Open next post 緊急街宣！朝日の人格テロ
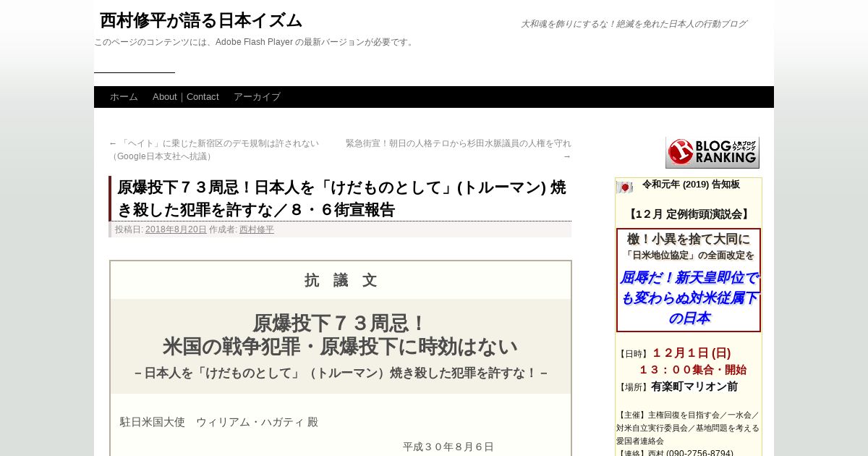Screen dimensions: 868x456 point(459,150)
